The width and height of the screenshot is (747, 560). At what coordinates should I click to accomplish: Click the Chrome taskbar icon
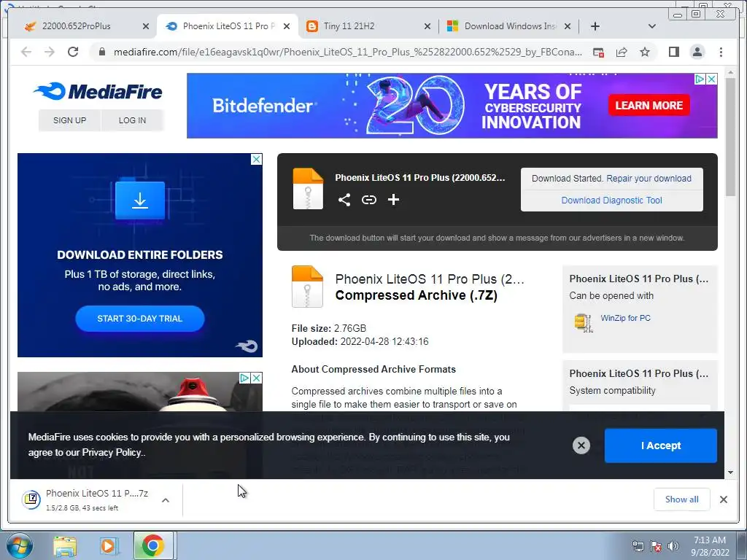pos(153,545)
